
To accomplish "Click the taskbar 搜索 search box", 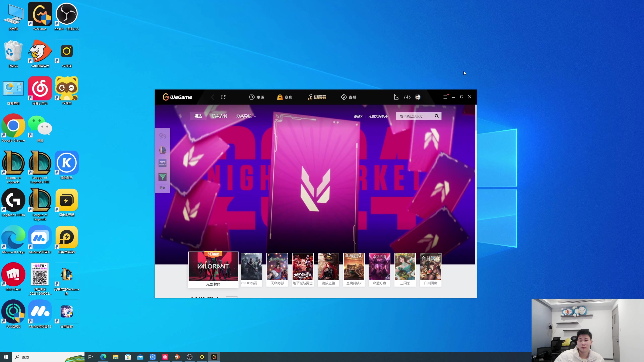I will (48, 357).
